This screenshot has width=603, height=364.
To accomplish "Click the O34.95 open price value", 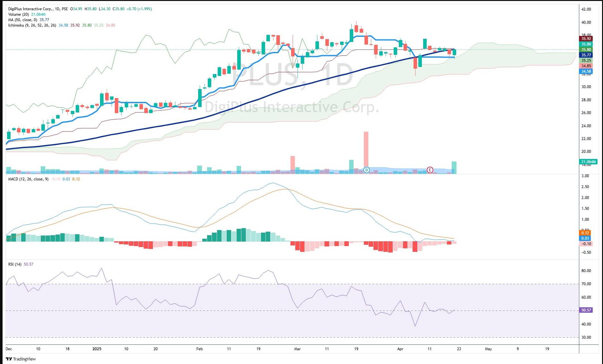I will tap(77, 9).
